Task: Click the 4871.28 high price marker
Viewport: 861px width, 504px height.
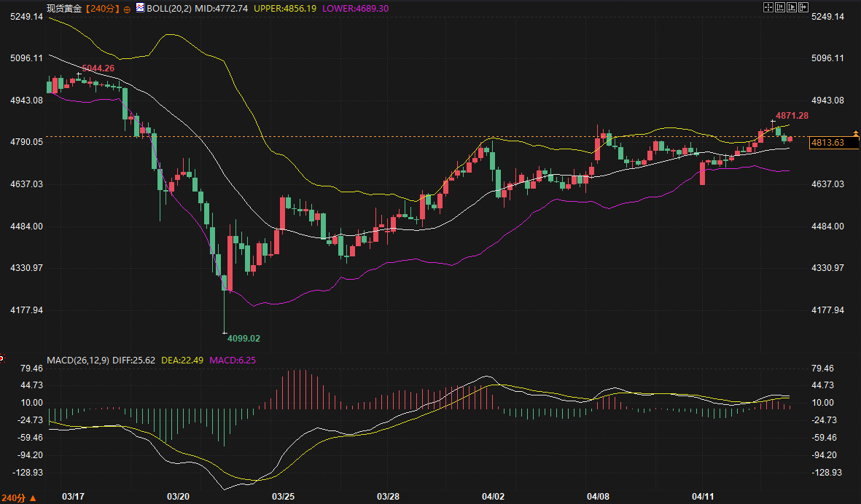Action: click(792, 116)
